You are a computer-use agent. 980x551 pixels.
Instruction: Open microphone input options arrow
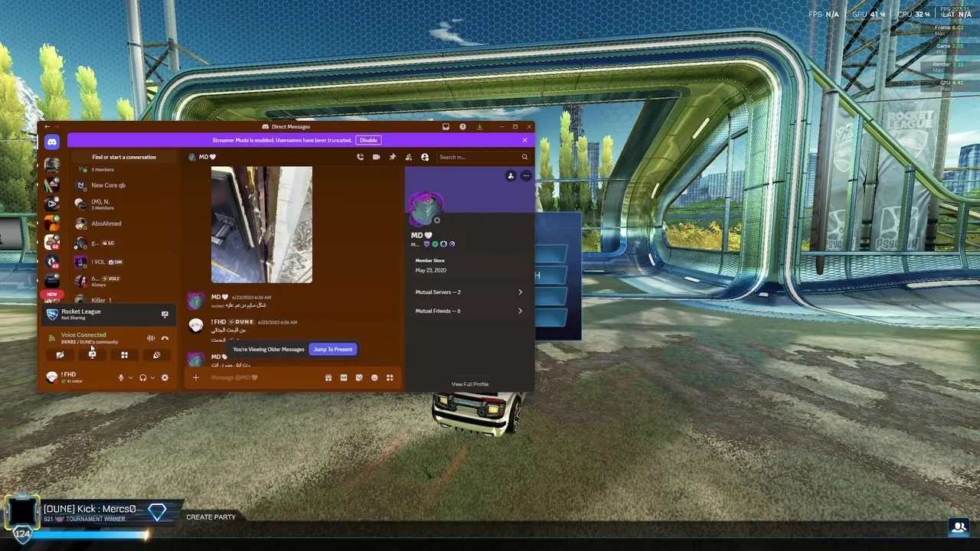130,378
